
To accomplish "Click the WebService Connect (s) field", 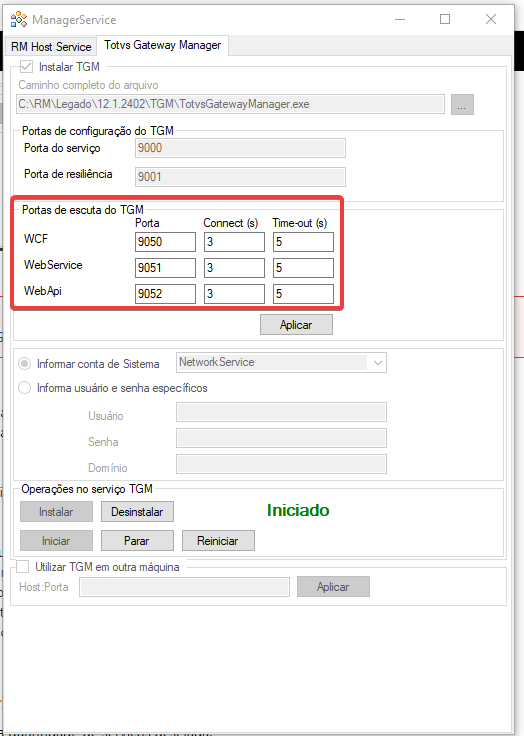I will 234,268.
